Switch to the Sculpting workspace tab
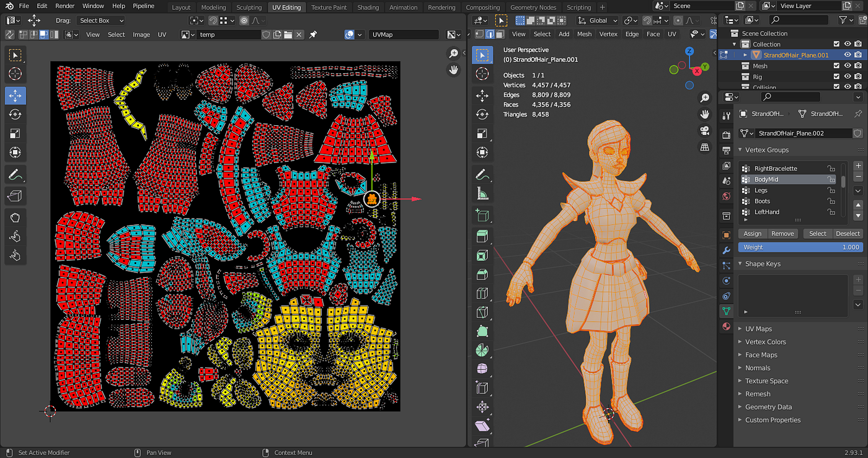 click(x=249, y=7)
